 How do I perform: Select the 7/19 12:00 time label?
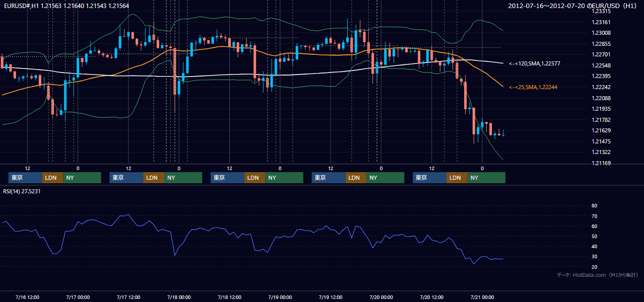coord(331,297)
